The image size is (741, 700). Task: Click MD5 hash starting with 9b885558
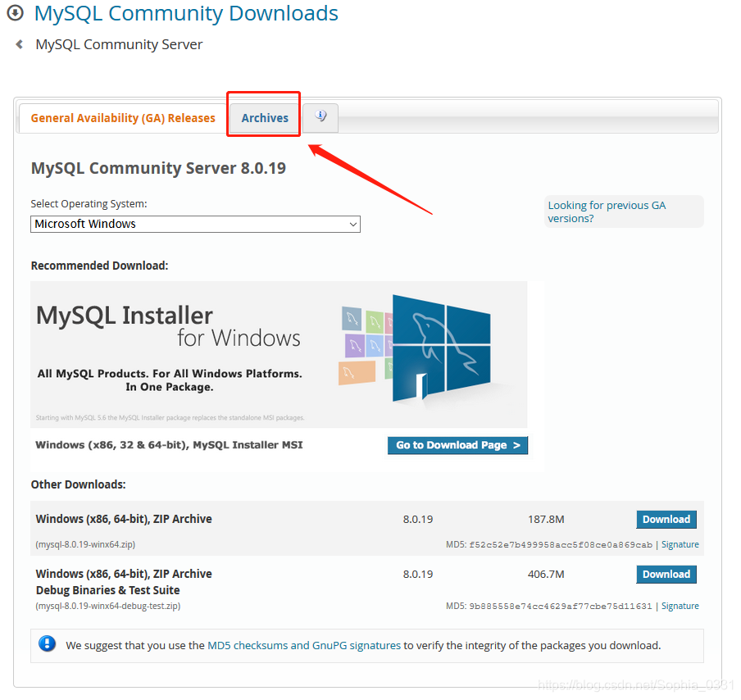[x=561, y=607]
